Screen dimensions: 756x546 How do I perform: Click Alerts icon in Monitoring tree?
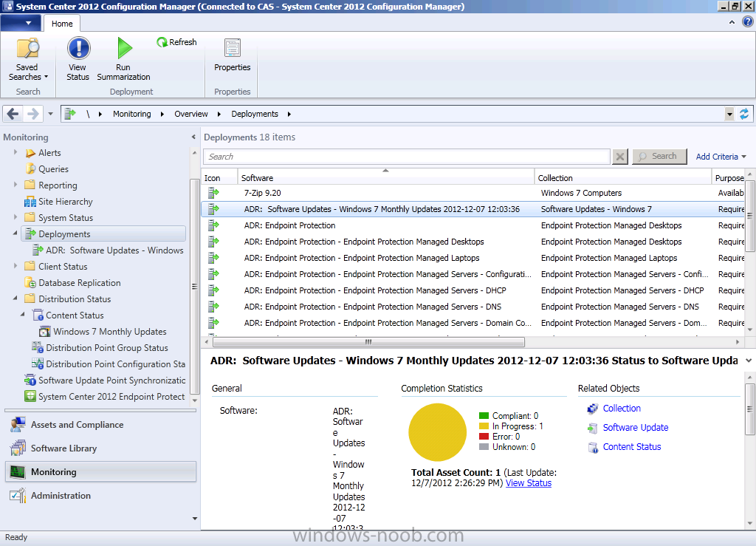tap(30, 153)
